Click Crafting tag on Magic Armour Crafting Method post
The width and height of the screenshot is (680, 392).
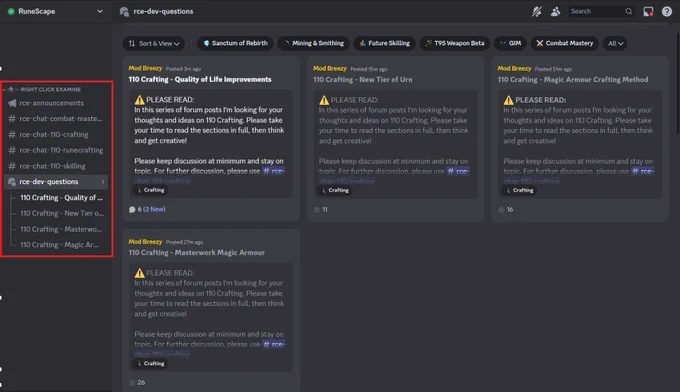(x=520, y=190)
